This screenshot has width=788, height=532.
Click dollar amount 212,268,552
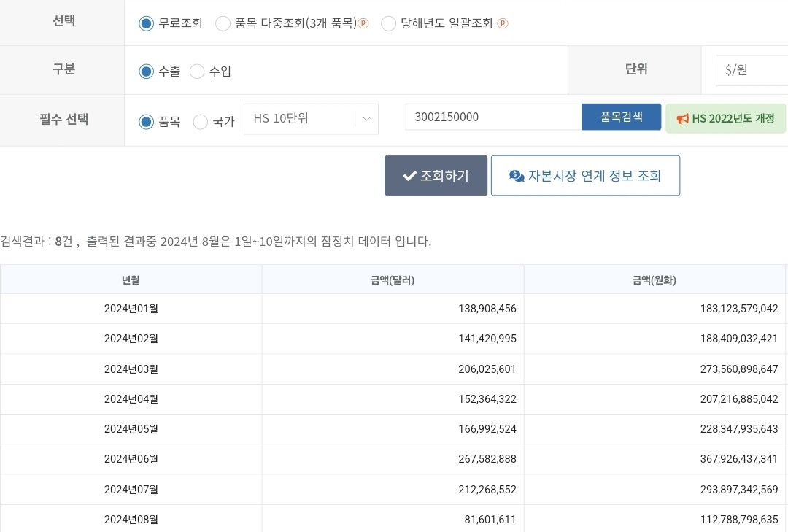pos(487,489)
